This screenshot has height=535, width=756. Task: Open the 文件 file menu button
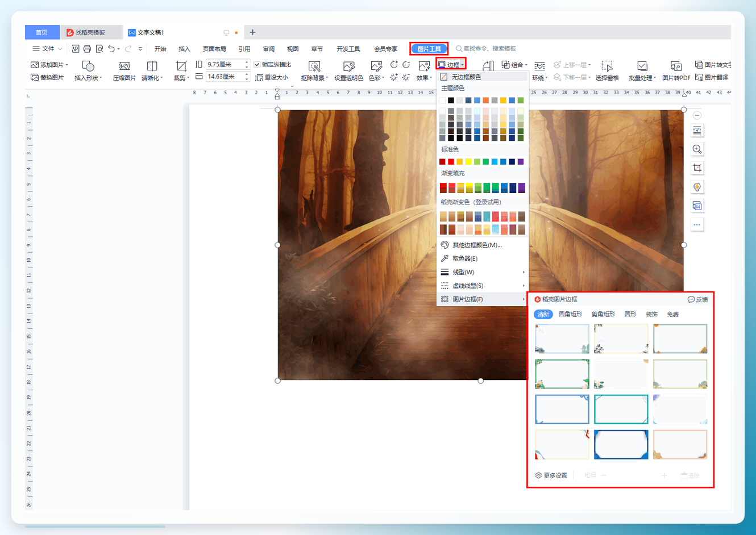click(47, 49)
